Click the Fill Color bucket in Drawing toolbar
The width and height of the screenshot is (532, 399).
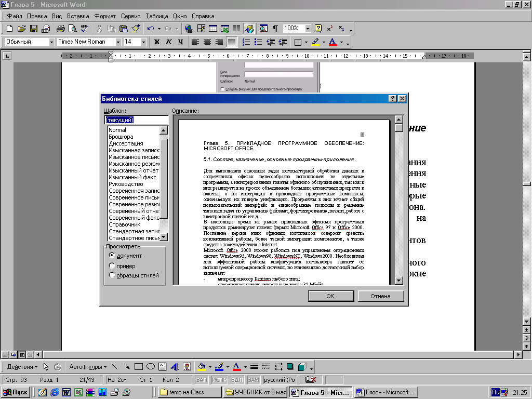pyautogui.click(x=202, y=367)
